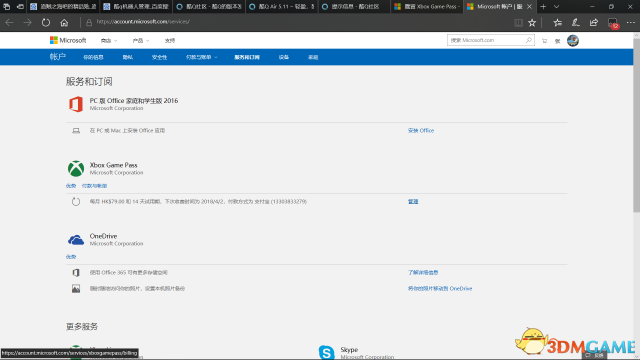Open reading view book icon
The image size is (640, 360).
(518, 23)
